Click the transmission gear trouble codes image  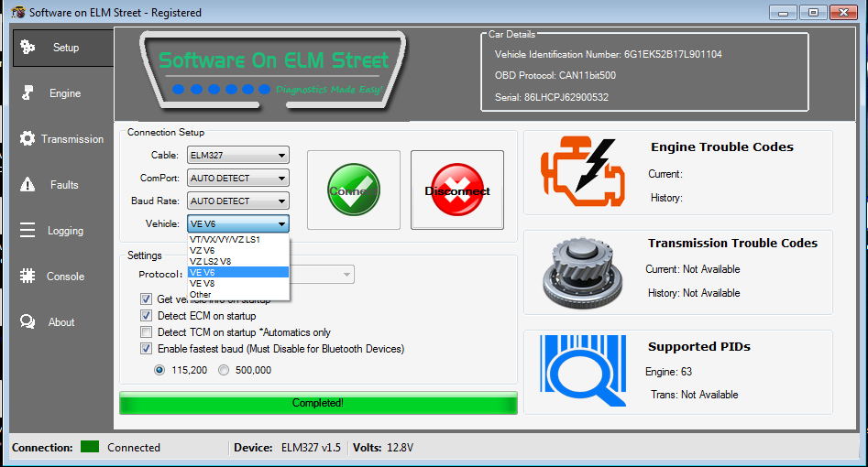pos(584,272)
